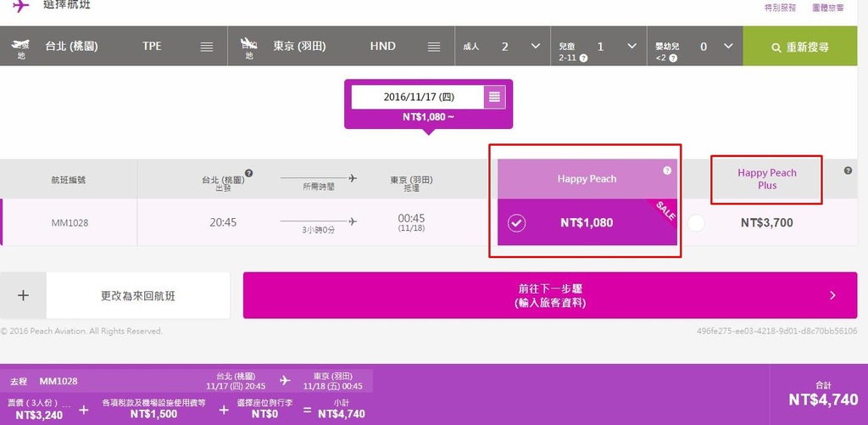868x425 pixels.
Task: Open the calendar icon next to 2016/11/17
Action: coord(494,97)
